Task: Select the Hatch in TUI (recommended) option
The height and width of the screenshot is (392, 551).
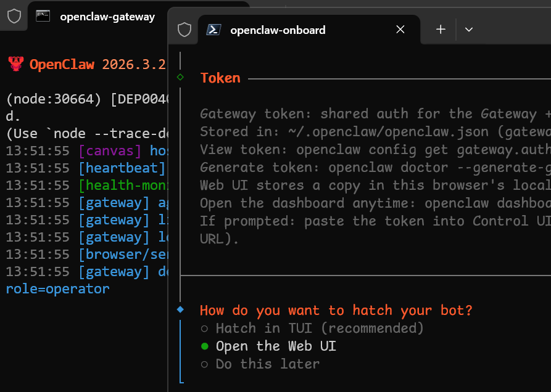Action: [x=320, y=328]
